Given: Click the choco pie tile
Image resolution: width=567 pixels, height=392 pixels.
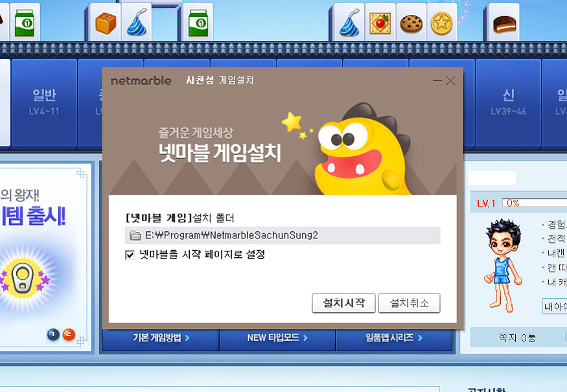Looking at the screenshot, I should click(x=504, y=24).
